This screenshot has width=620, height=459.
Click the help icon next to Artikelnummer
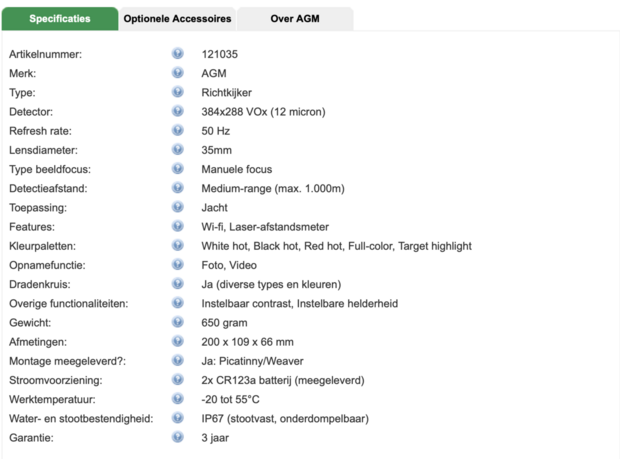pyautogui.click(x=177, y=54)
